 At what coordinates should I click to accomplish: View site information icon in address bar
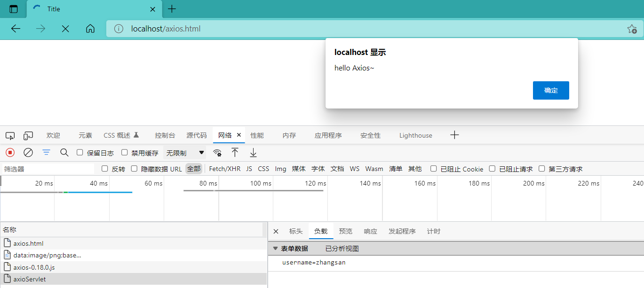click(118, 29)
